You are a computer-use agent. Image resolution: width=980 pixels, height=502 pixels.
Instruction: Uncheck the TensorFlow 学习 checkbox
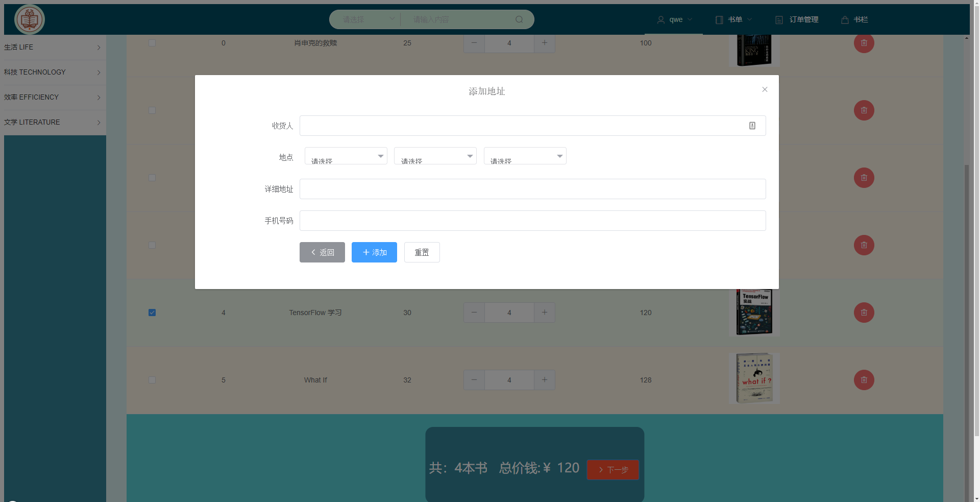[x=152, y=313]
